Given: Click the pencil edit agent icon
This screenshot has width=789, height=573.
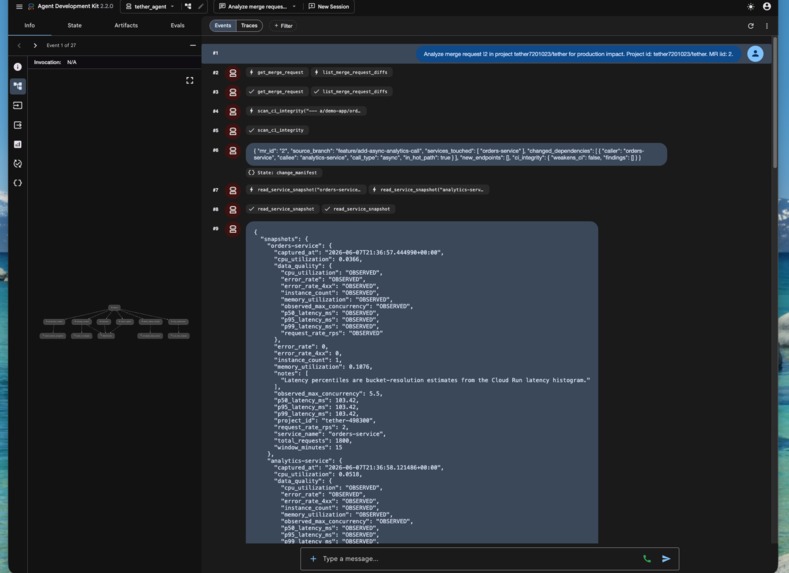Looking at the screenshot, I should [200, 7].
